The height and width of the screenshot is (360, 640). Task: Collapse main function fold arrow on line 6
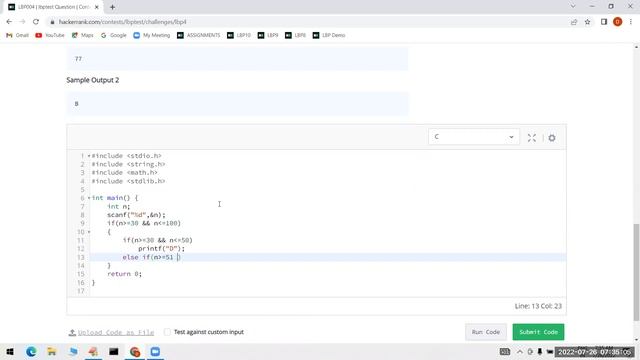coord(89,198)
